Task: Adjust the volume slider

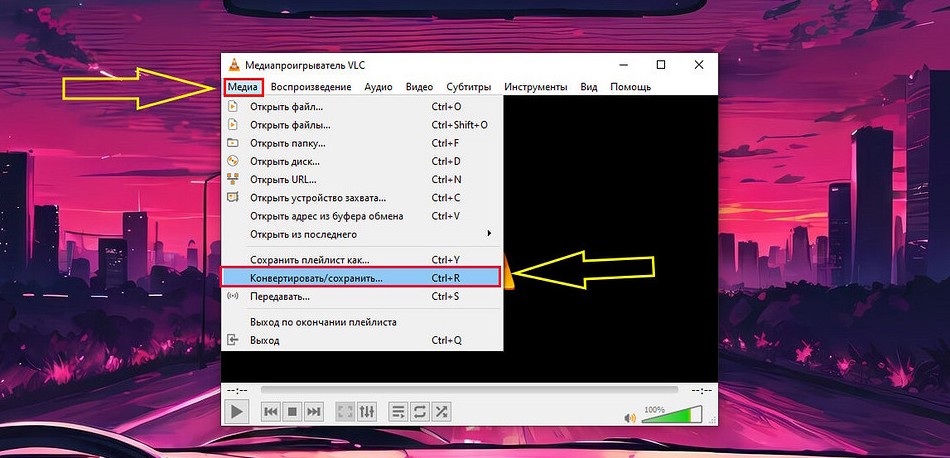Action: tap(671, 415)
